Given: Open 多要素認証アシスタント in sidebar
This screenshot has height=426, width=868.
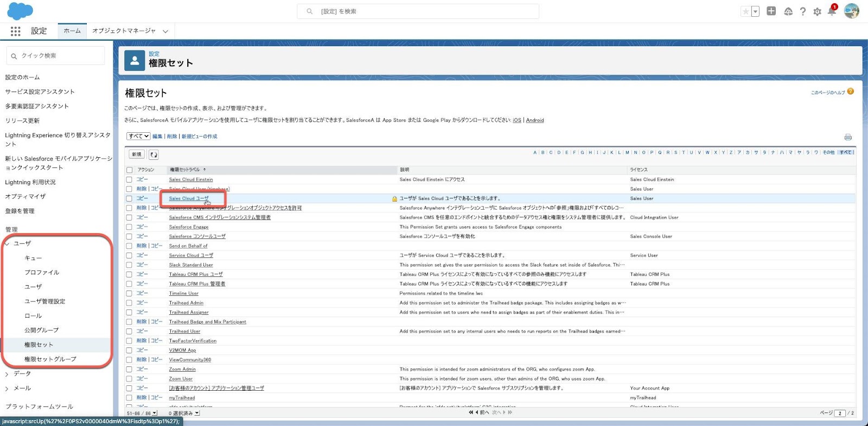Looking at the screenshot, I should pyautogui.click(x=37, y=106).
